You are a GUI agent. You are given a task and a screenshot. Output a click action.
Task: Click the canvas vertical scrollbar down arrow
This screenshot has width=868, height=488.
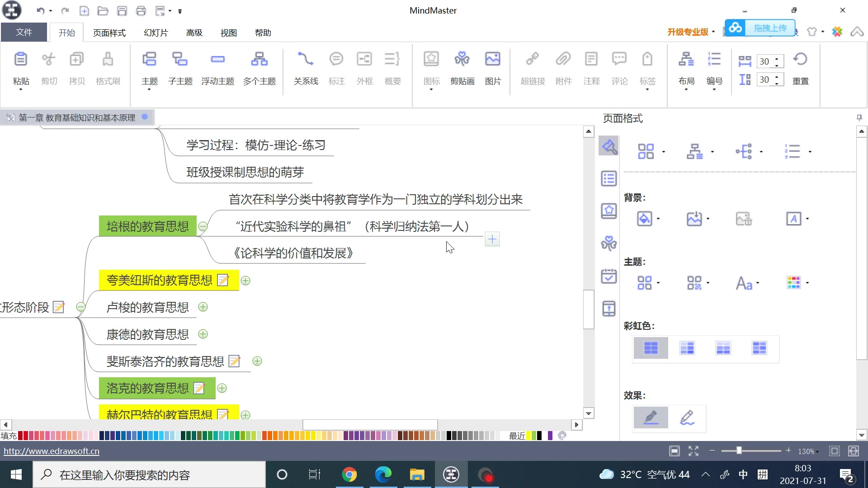pos(588,413)
